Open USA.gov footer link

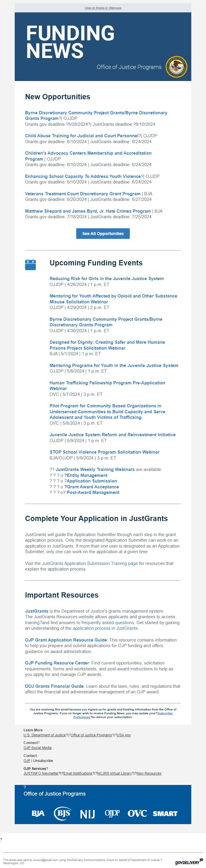pyautogui.click(x=124, y=735)
